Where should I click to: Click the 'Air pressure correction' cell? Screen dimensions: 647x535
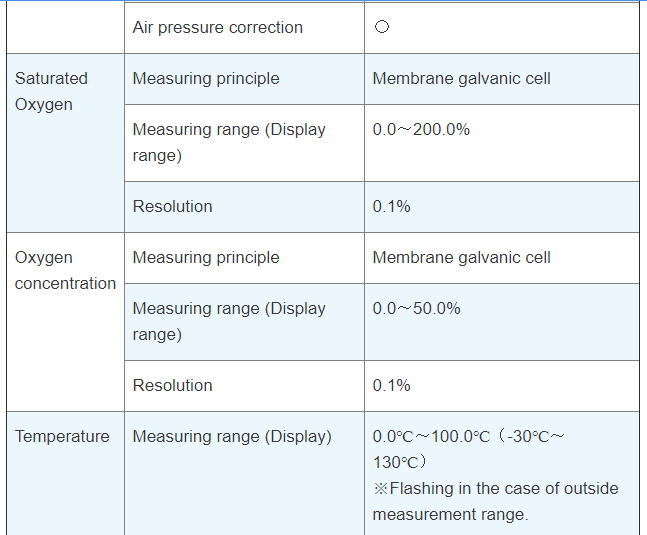(217, 28)
